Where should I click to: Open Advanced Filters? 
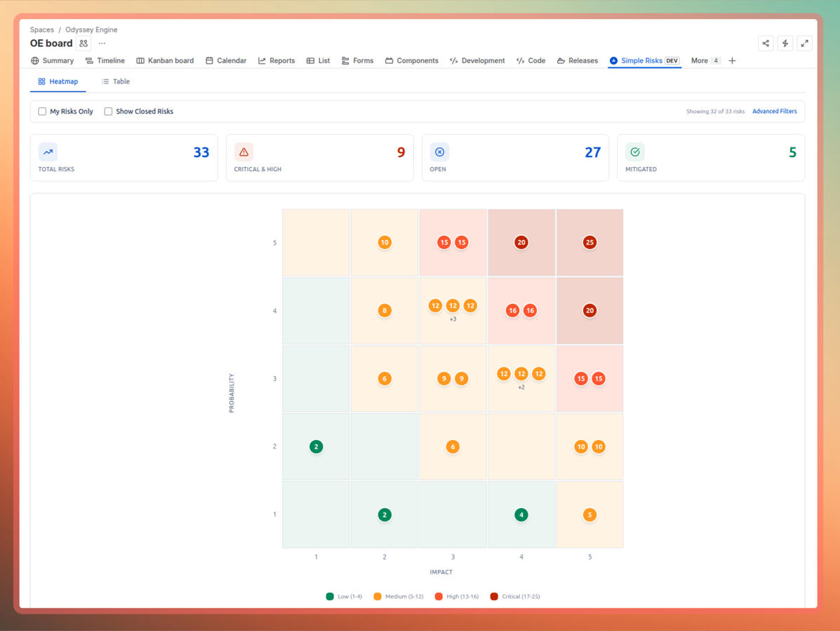pyautogui.click(x=774, y=111)
